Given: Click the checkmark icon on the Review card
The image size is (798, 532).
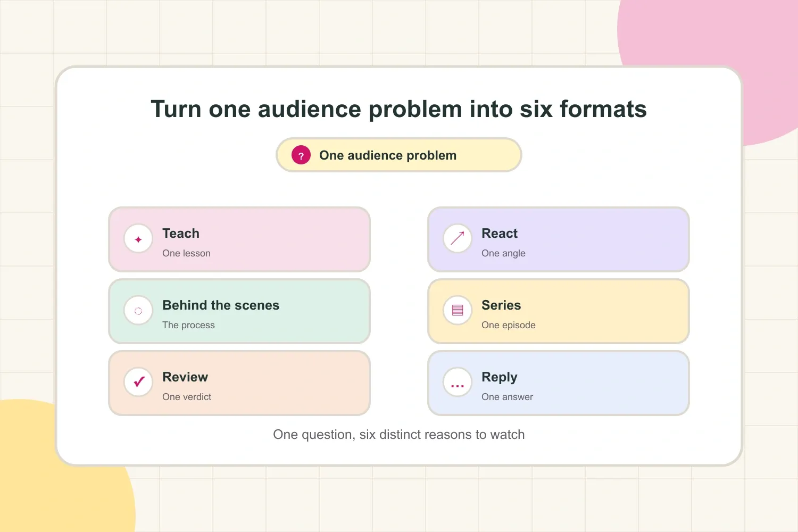Looking at the screenshot, I should pos(138,383).
